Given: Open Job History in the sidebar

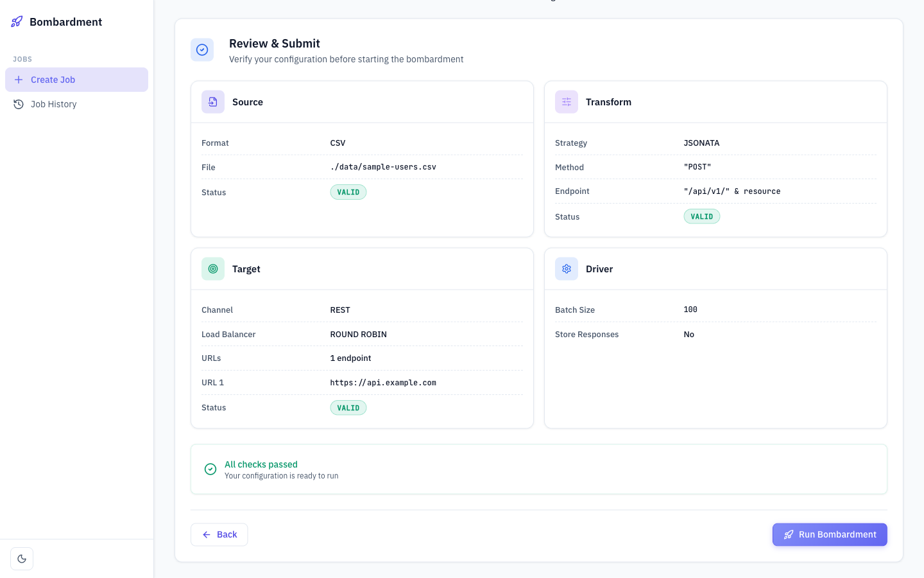Looking at the screenshot, I should pos(53,103).
